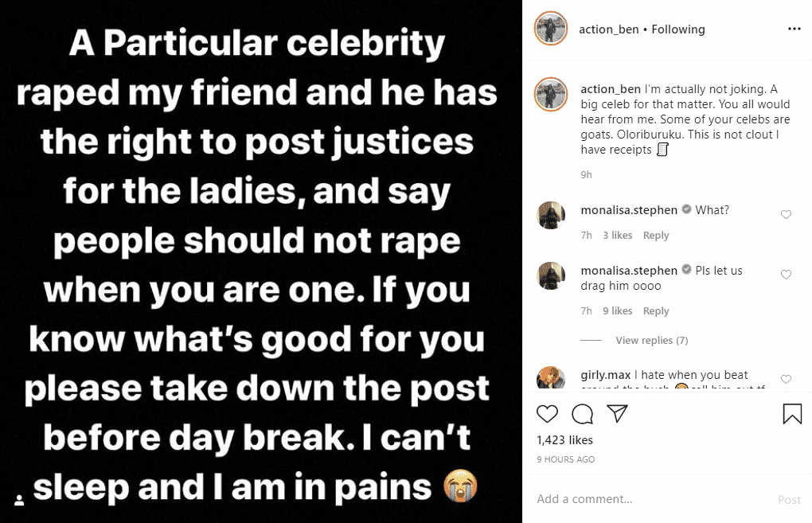Open action_ben avatar beside the caption
Image resolution: width=812 pixels, height=523 pixels.
[x=551, y=93]
